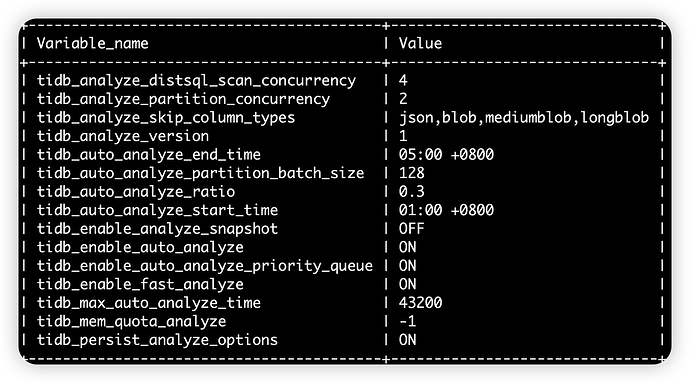
Task: Select tidb_persist_analyze_options variable name
Action: pyautogui.click(x=157, y=340)
